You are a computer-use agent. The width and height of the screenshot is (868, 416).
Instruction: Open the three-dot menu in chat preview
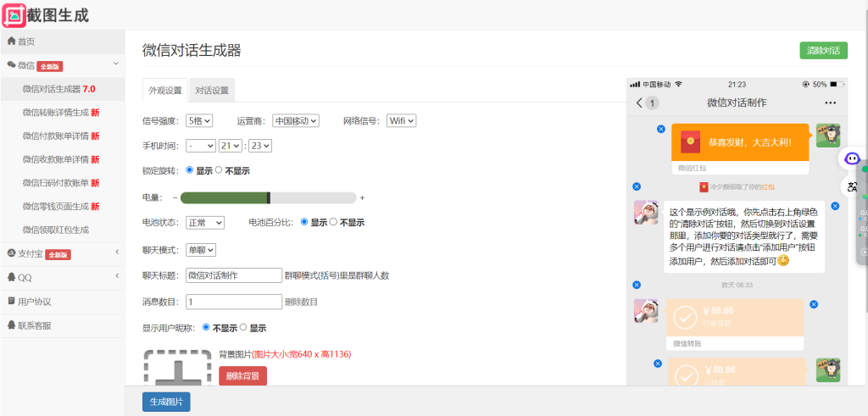[830, 103]
